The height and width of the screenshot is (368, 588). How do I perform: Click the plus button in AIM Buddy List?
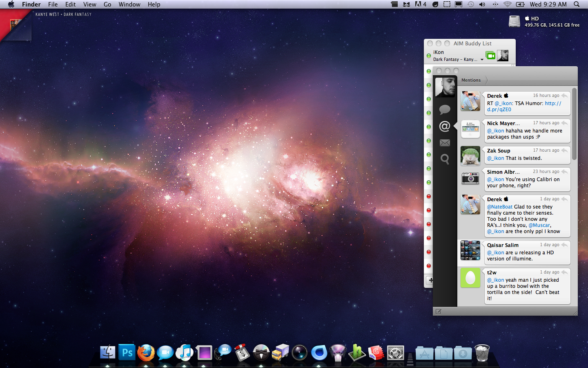[430, 280]
